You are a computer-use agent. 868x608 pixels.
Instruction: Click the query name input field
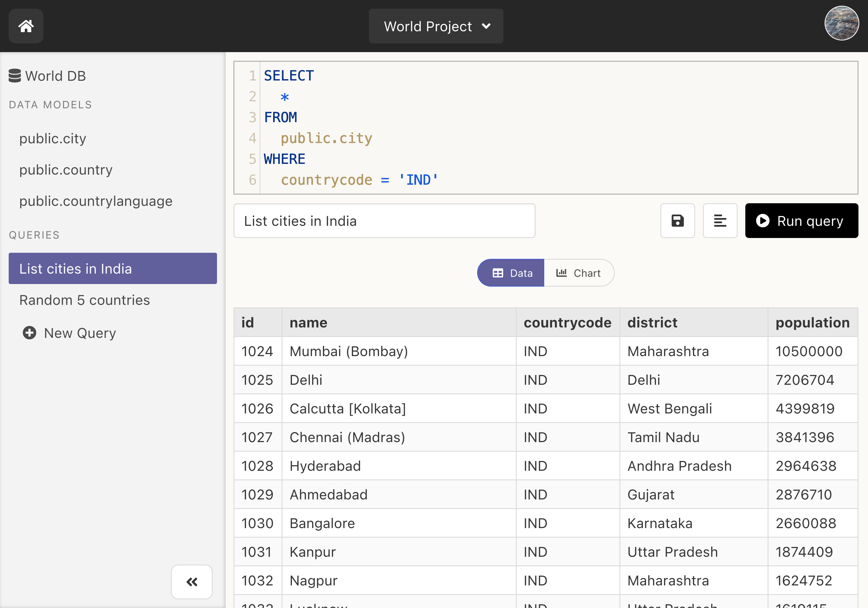385,221
